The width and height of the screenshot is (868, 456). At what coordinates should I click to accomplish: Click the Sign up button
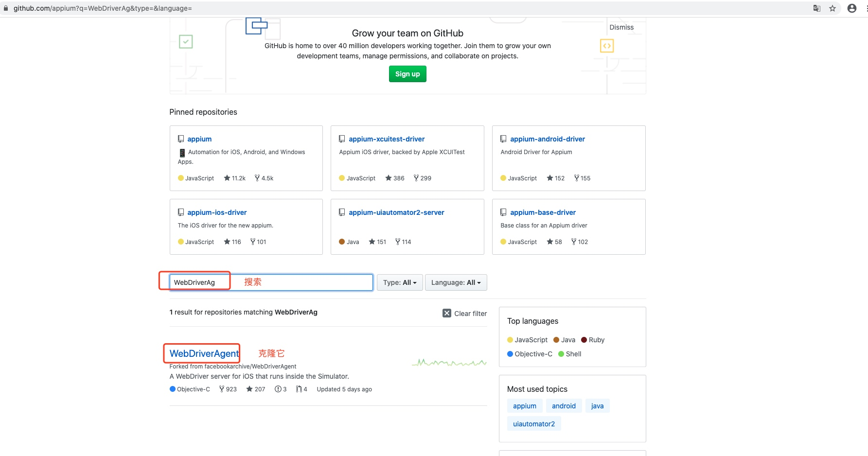click(x=407, y=74)
